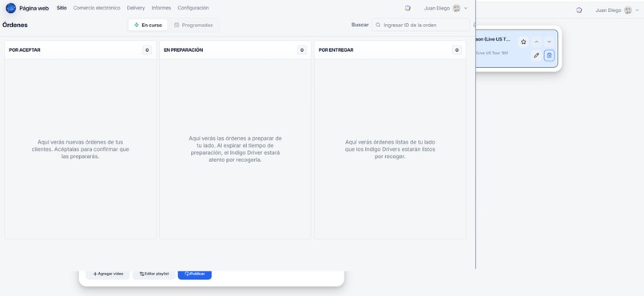
Task: Open the Sitio menu item
Action: click(62, 8)
